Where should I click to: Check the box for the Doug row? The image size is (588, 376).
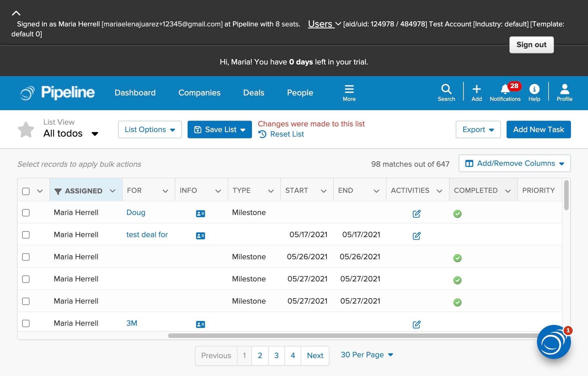coord(26,213)
